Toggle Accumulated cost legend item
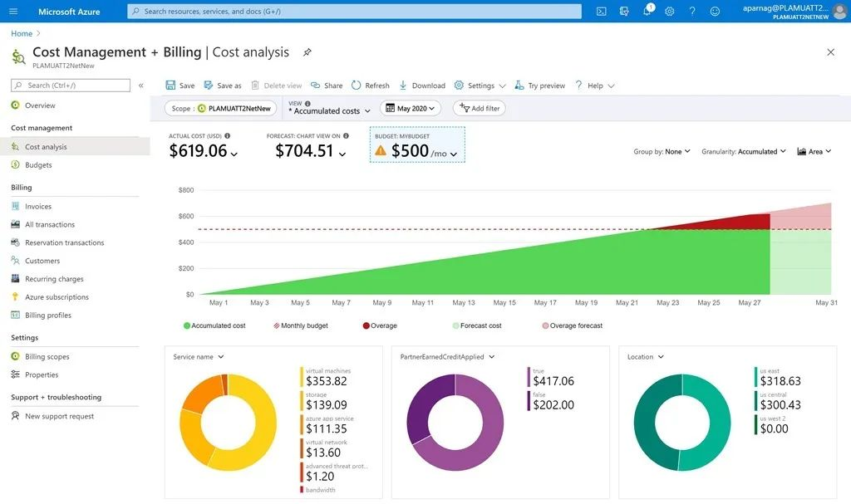 click(214, 325)
